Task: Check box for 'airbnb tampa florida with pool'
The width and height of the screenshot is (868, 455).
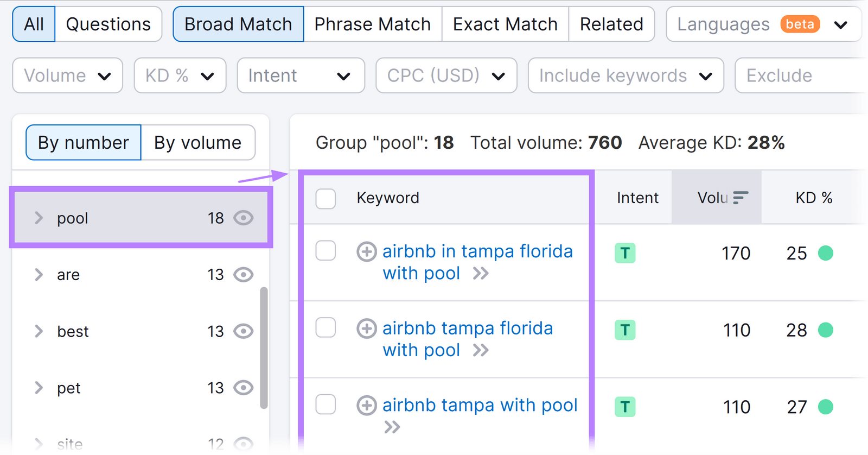Action: point(325,327)
